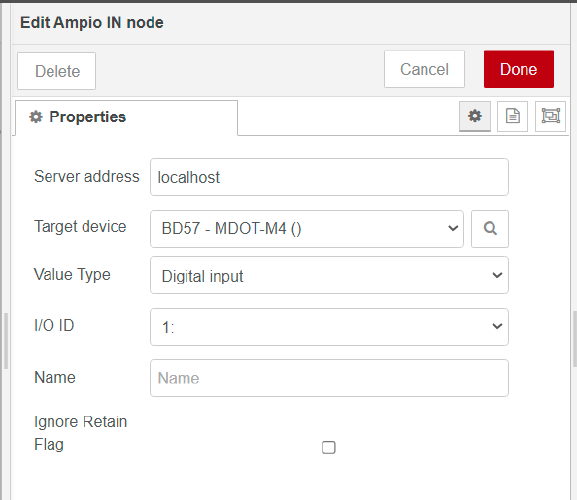
Task: Click the Cancel button
Action: (x=424, y=69)
